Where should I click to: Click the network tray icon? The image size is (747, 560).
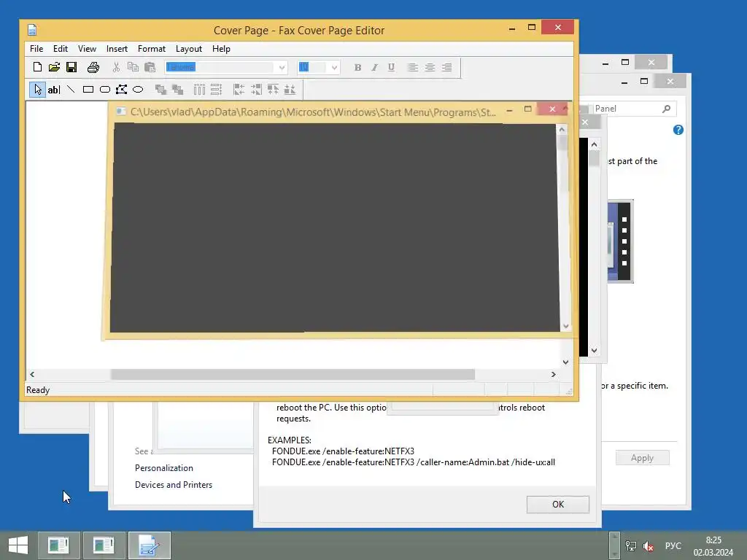[x=631, y=545]
